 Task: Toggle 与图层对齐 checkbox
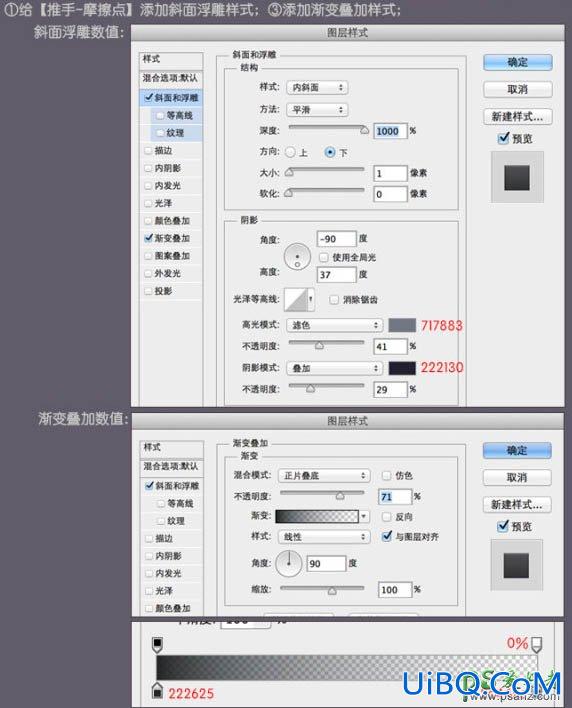tap(387, 536)
